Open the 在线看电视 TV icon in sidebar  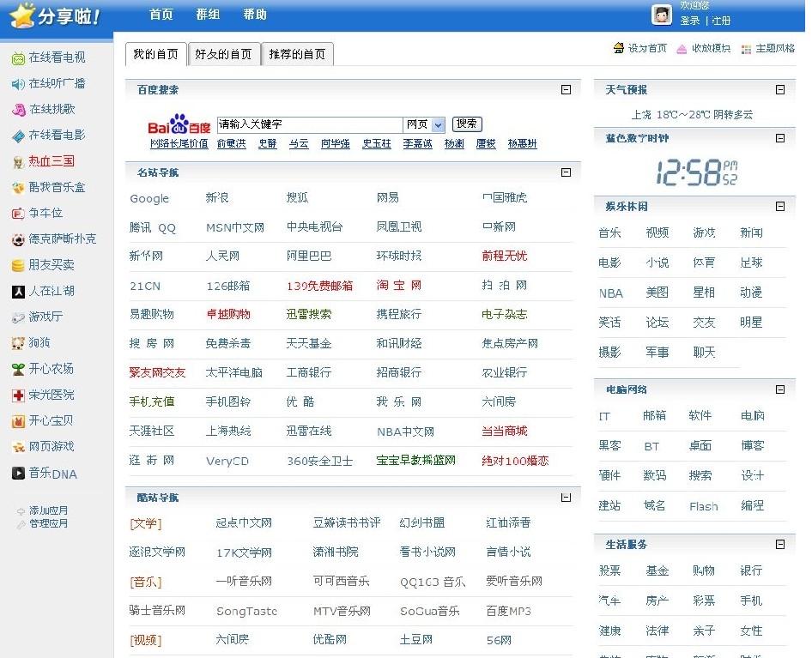18,58
